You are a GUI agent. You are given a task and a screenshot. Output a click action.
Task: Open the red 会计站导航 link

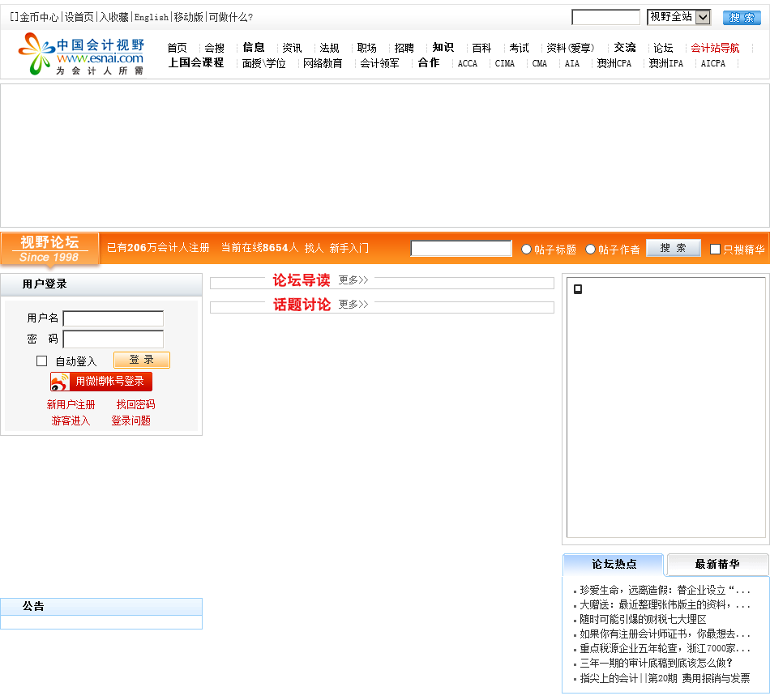715,48
